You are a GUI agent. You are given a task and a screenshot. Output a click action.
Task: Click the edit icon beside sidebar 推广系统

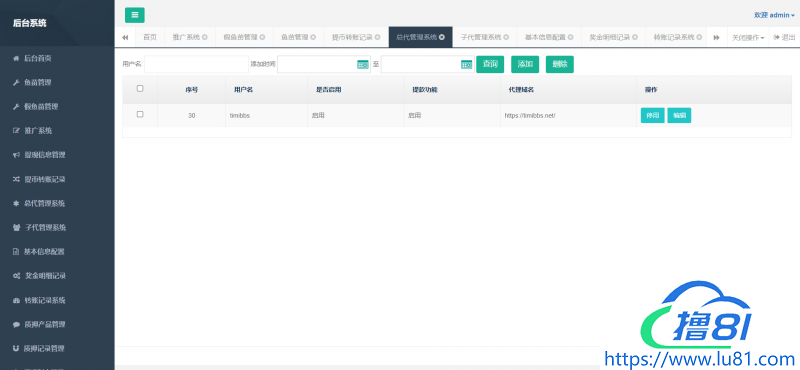pos(16,131)
